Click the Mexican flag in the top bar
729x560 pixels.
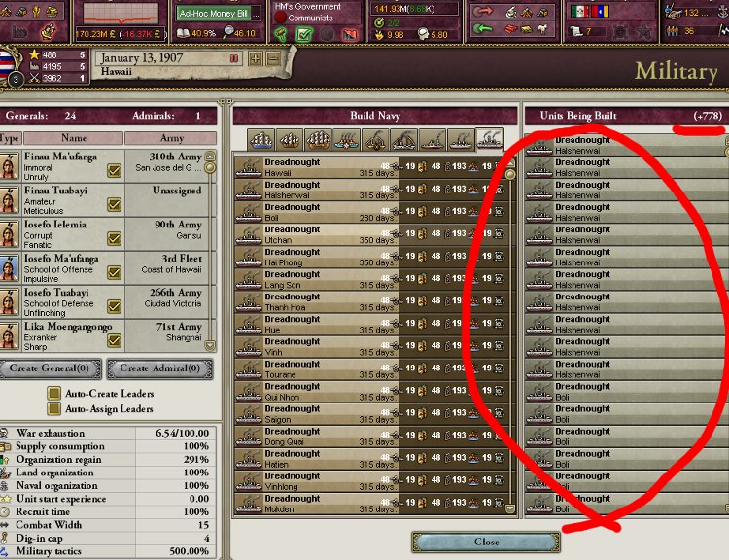click(x=579, y=12)
